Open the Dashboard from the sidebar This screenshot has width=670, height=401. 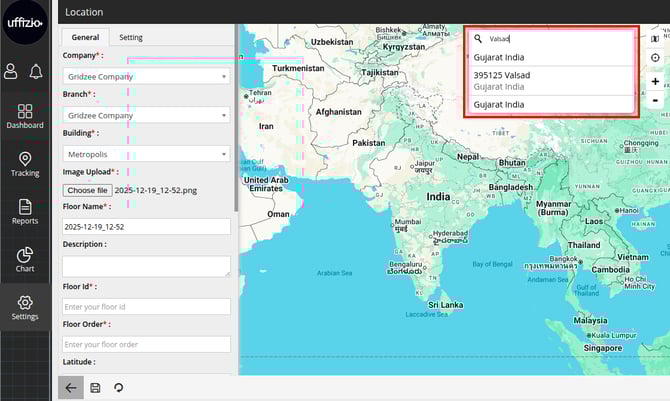(x=25, y=116)
